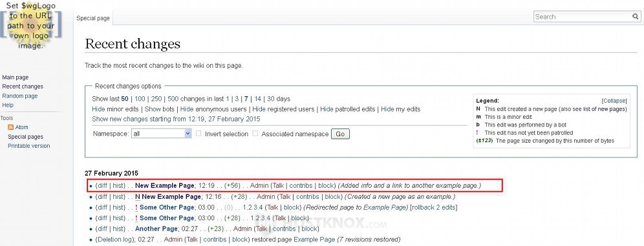Screen dimensions: 644x246
Task: Click the search magnifier icon
Action: click(635, 17)
